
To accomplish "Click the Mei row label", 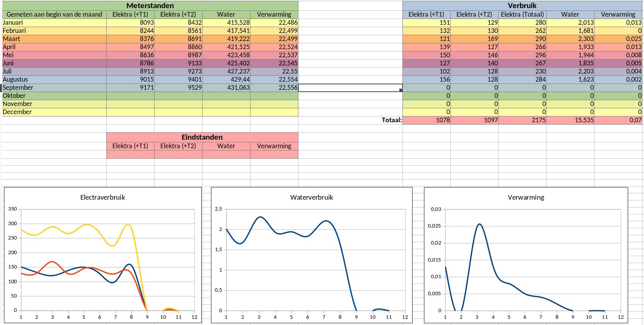I will (x=54, y=55).
